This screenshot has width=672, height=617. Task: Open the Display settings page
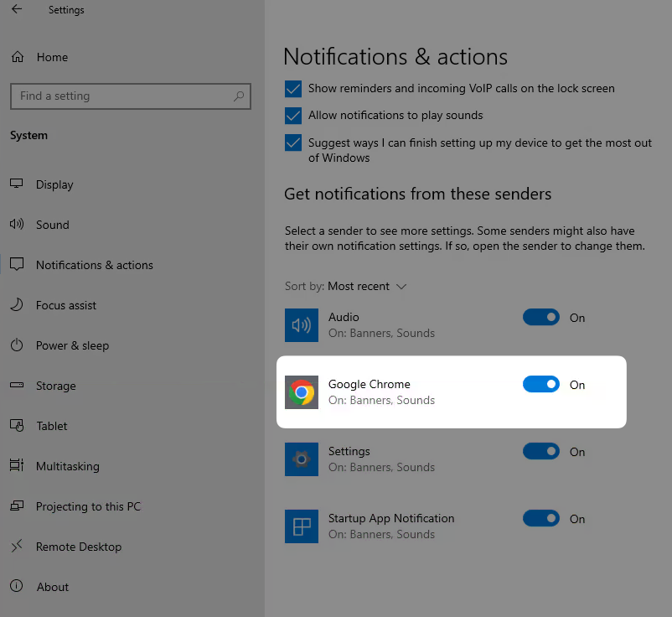(54, 184)
